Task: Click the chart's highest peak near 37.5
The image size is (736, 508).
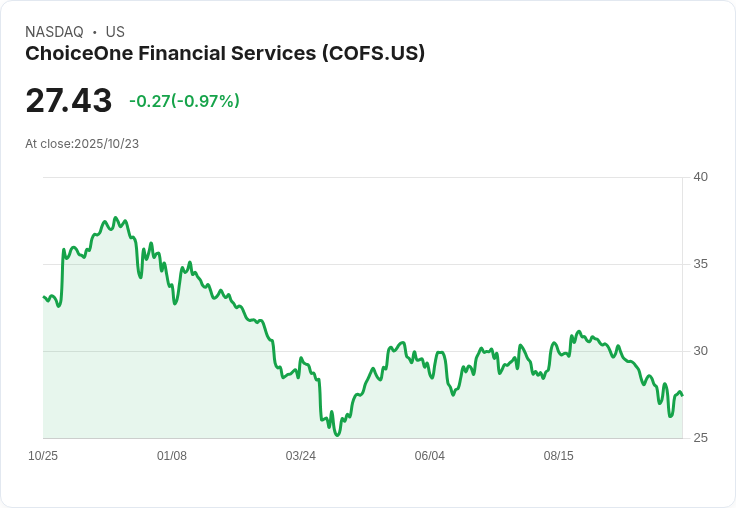Action: coord(116,218)
